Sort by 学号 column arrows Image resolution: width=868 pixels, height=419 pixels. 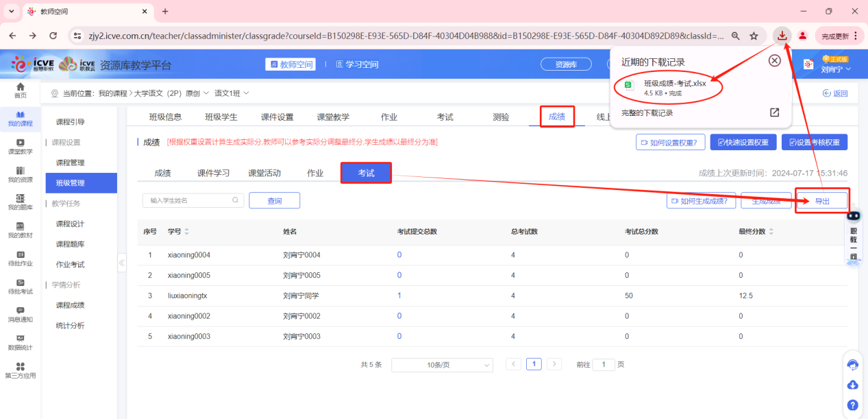coord(187,232)
